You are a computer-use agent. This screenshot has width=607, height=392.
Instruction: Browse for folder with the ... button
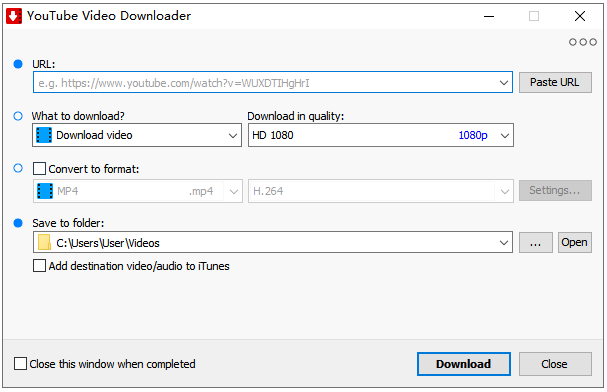tap(535, 243)
